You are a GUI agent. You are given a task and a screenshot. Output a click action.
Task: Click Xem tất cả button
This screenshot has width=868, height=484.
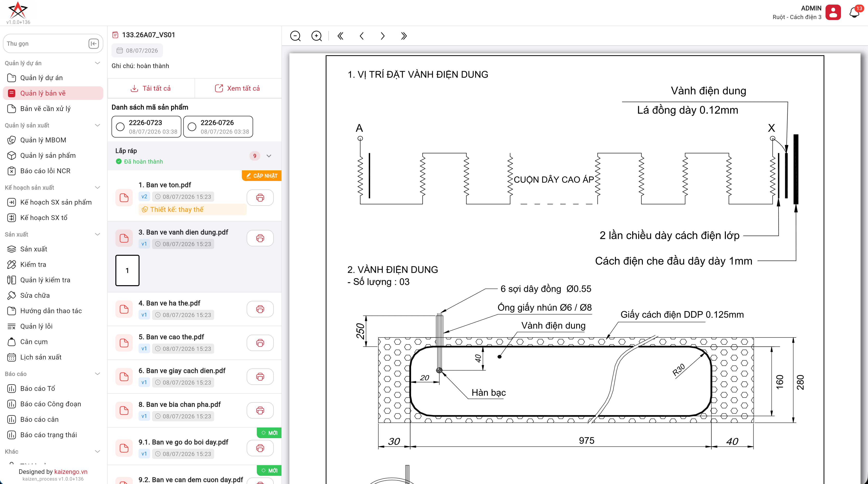238,89
